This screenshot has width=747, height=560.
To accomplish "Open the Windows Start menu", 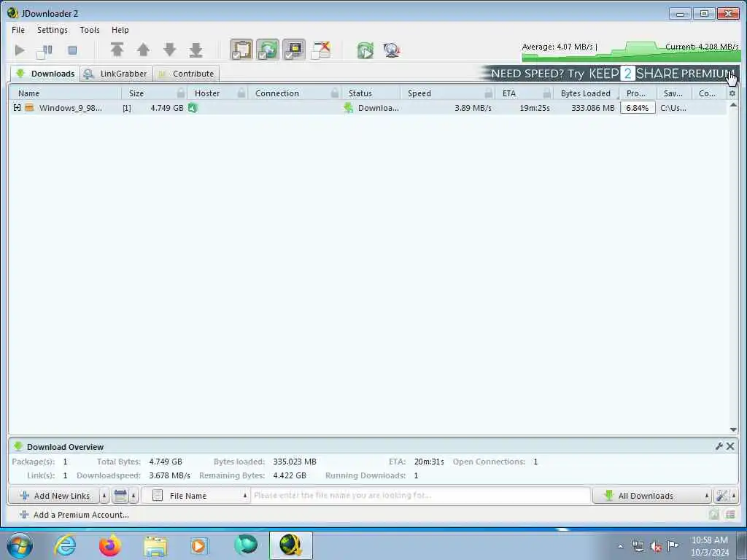I will point(20,545).
